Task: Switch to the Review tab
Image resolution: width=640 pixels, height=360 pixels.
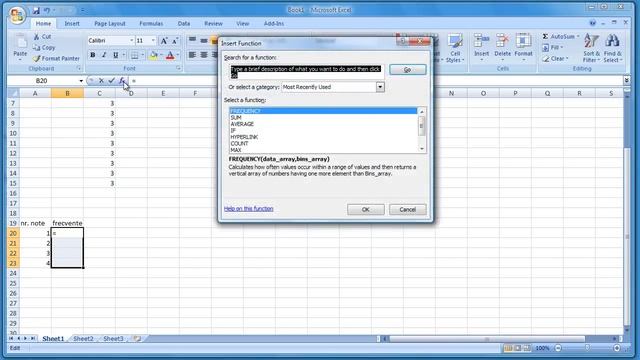Action: click(213, 24)
